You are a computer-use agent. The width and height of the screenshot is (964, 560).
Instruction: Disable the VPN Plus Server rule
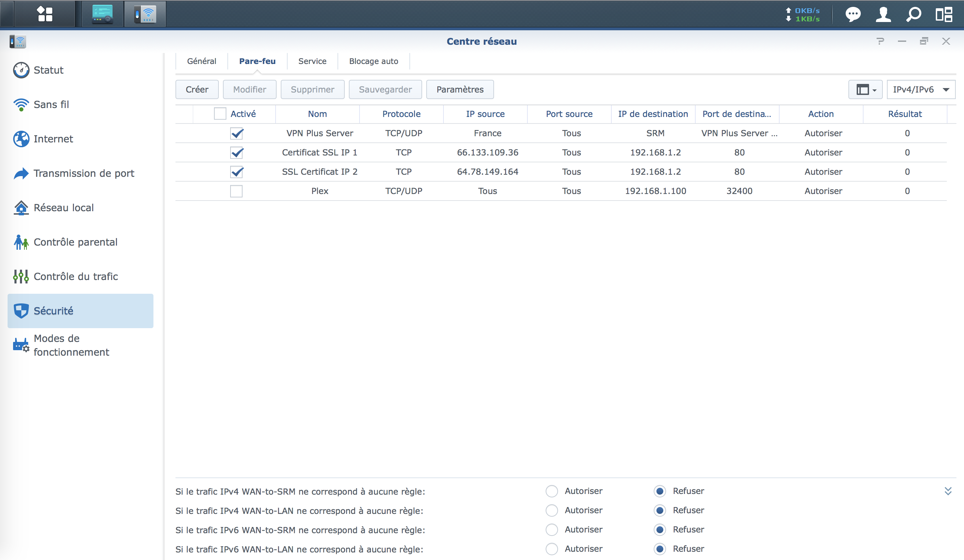pyautogui.click(x=236, y=133)
